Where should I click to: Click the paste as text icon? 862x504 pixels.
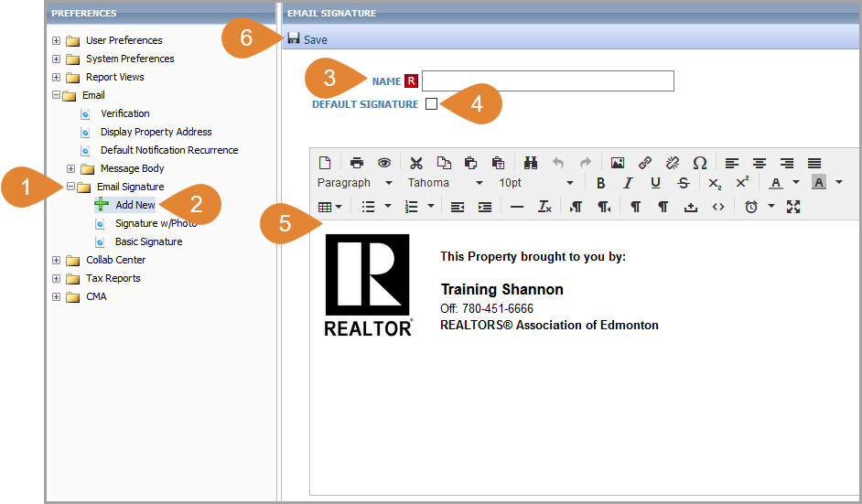pyautogui.click(x=498, y=163)
